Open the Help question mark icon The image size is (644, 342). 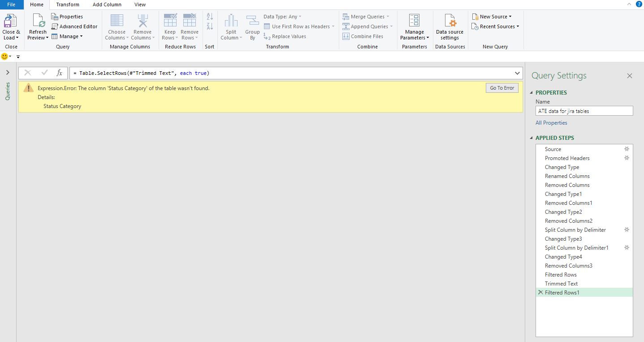click(639, 4)
